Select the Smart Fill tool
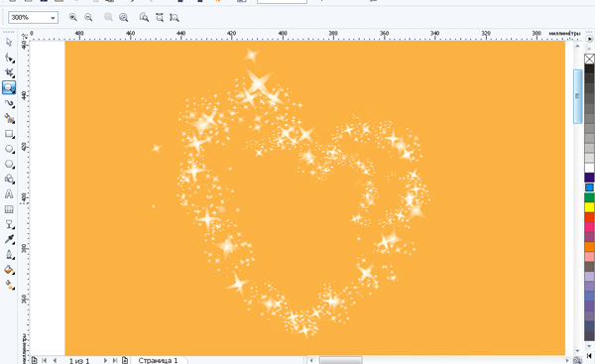The height and width of the screenshot is (364, 595). pos(9,118)
